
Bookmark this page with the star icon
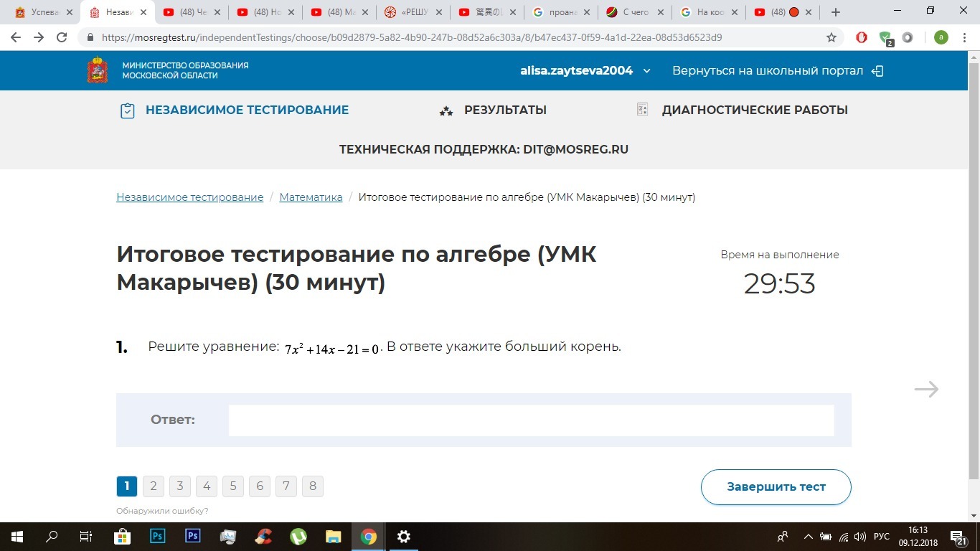tap(831, 37)
